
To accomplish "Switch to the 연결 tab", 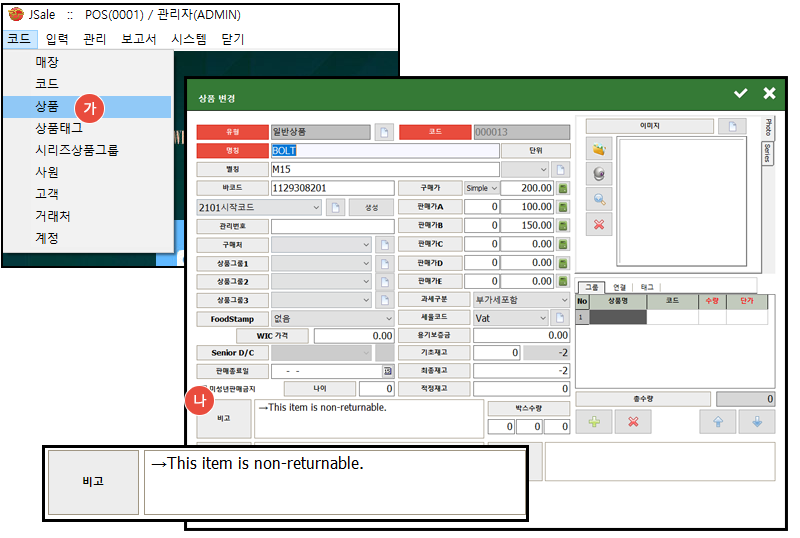I will click(620, 287).
